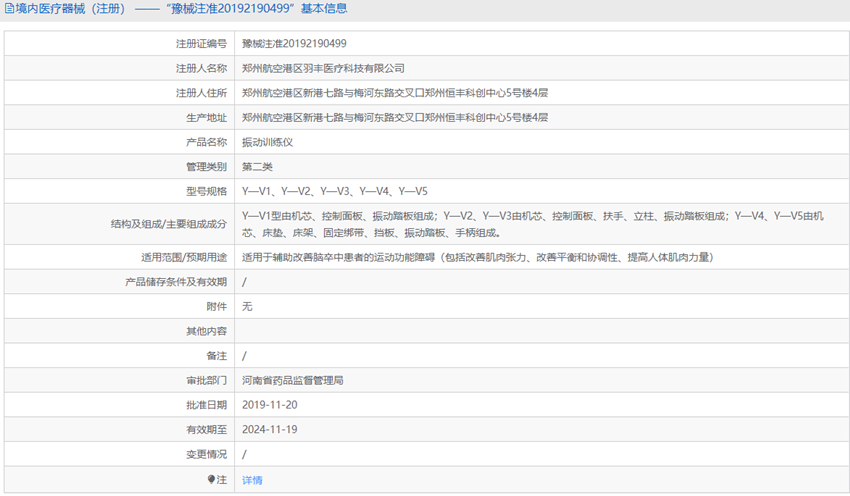Click the 生产地址 address value
Screen dimensions: 850x496
(395, 117)
